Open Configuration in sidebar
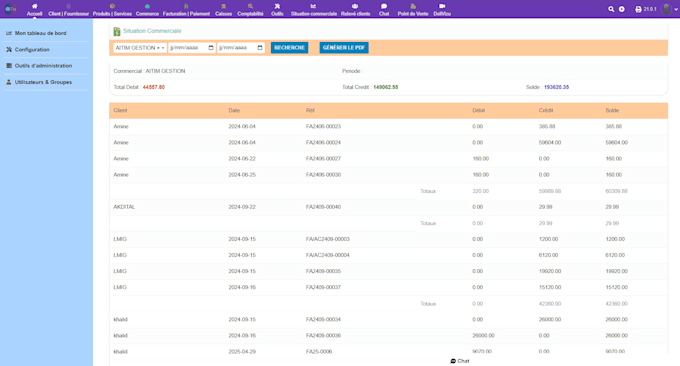The width and height of the screenshot is (680, 366). coord(32,49)
